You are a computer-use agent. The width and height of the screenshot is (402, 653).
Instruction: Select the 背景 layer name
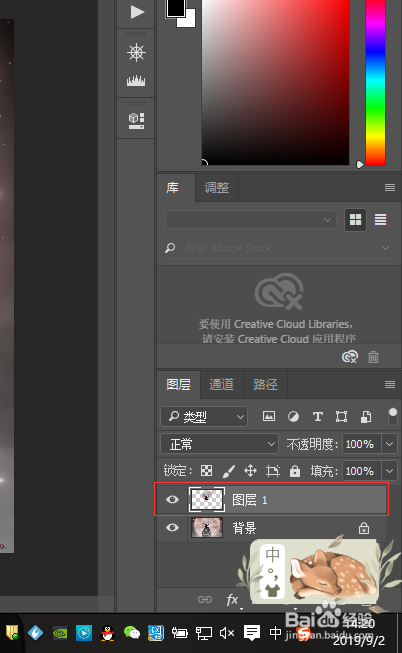point(244,528)
